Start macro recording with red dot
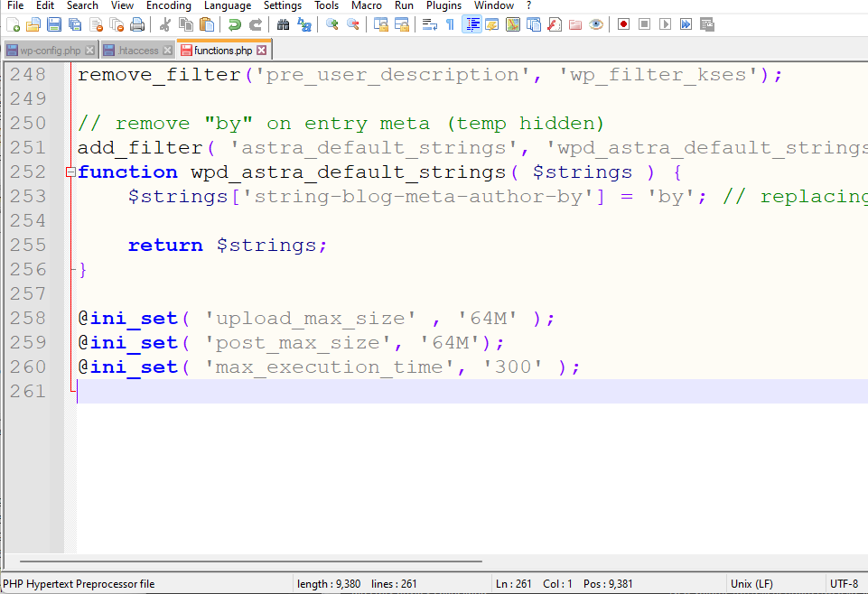Screen dimensions: 868x594 coord(624,24)
